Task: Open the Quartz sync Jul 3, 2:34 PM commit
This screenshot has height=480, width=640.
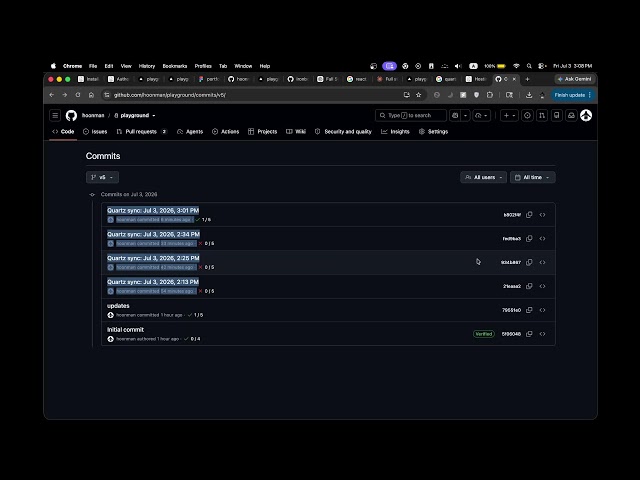Action: point(153,234)
